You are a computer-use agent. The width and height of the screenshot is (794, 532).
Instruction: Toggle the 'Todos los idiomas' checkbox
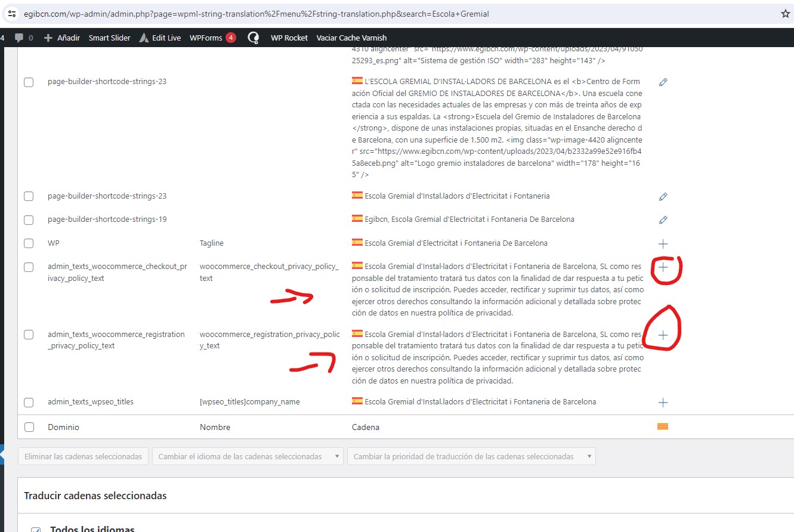[35, 529]
